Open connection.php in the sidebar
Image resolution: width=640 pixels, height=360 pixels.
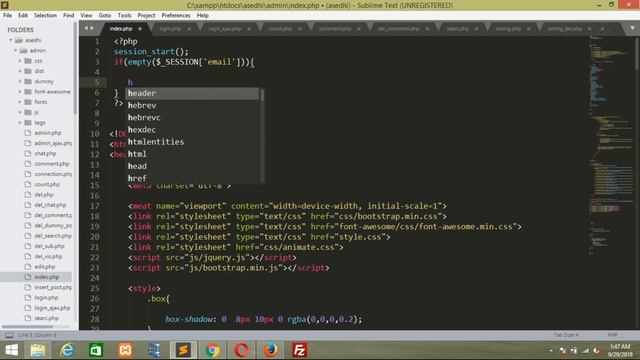click(x=53, y=174)
